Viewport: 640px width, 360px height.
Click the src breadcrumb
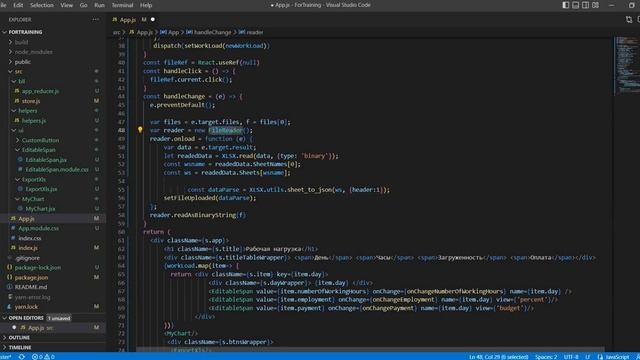tap(117, 32)
